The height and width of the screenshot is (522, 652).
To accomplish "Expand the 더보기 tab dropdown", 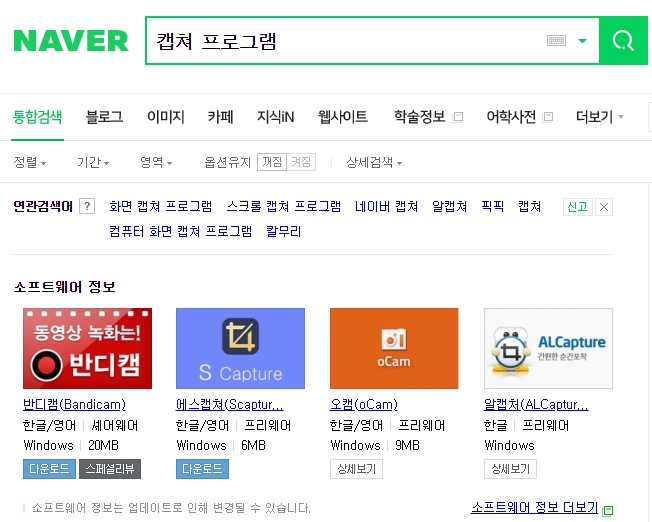I will click(x=599, y=117).
